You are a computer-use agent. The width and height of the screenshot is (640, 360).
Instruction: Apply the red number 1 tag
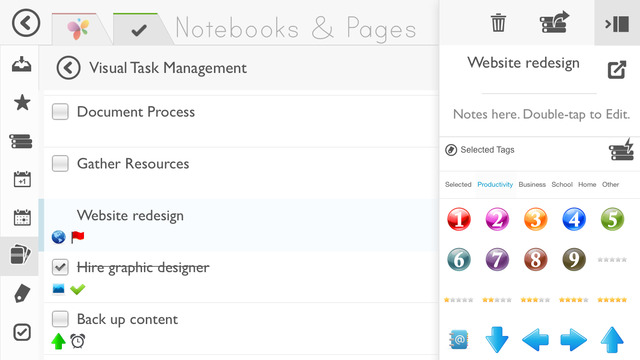459,219
